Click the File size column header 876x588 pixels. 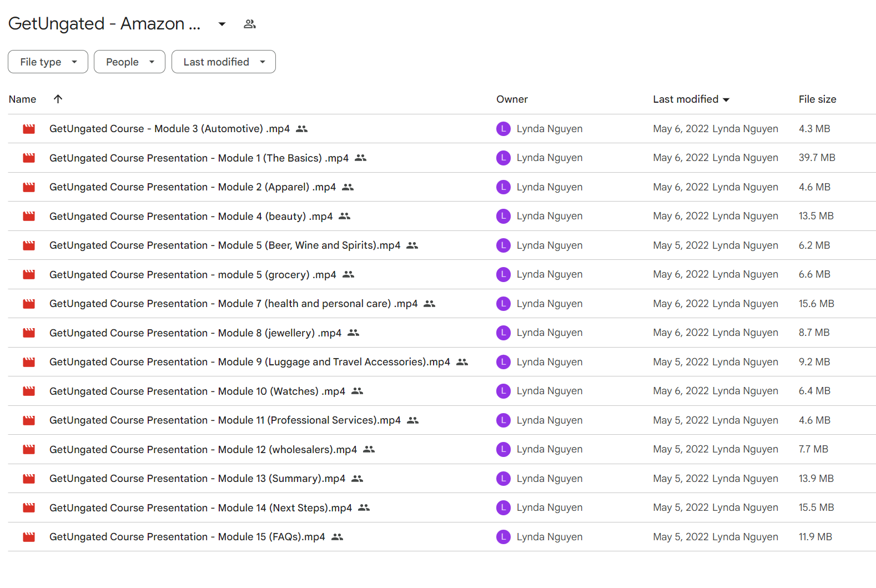pos(817,99)
